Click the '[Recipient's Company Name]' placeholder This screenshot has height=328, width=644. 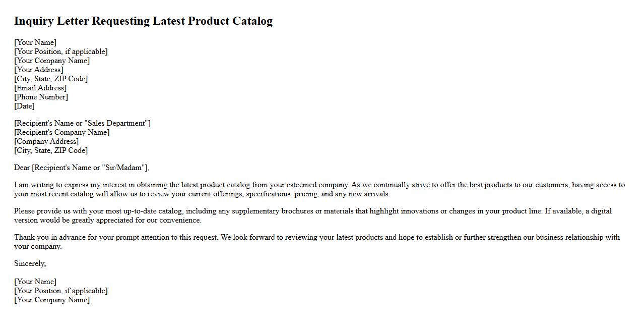61,132
